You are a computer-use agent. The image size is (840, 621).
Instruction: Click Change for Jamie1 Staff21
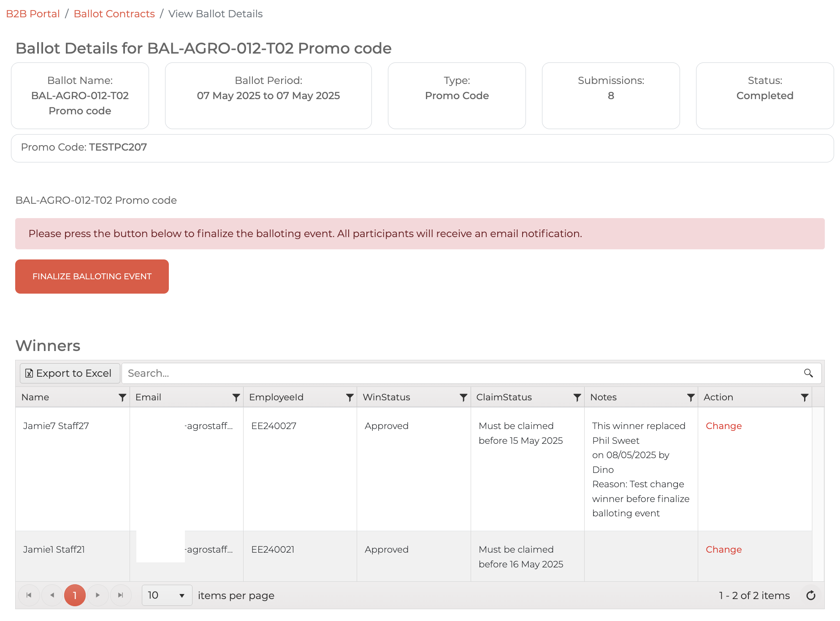723,550
